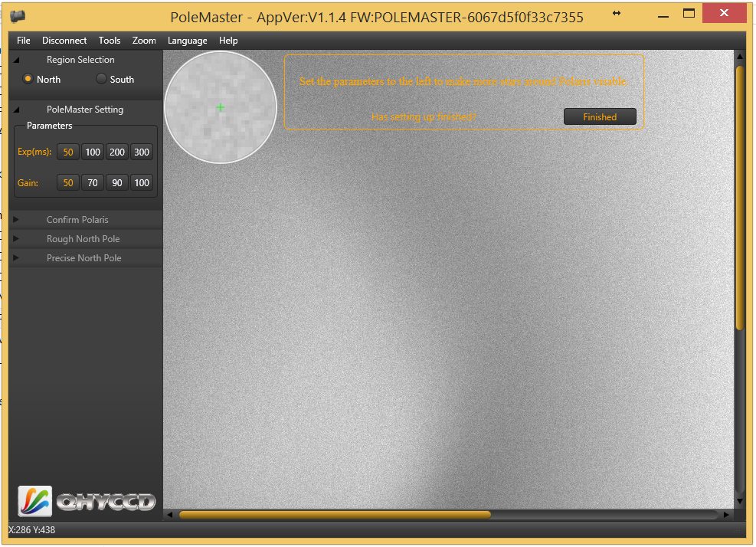This screenshot has height=547, width=756.
Task: Click the scroll left arrow
Action: click(170, 515)
